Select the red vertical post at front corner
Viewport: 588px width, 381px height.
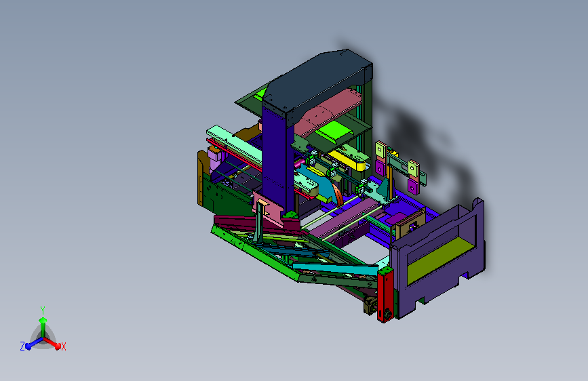pyautogui.click(x=385, y=295)
